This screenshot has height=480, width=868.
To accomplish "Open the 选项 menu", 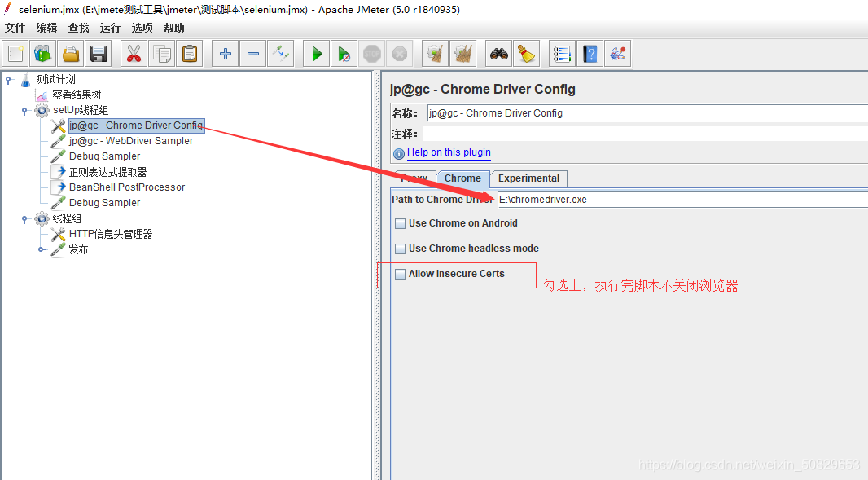I will click(x=142, y=28).
